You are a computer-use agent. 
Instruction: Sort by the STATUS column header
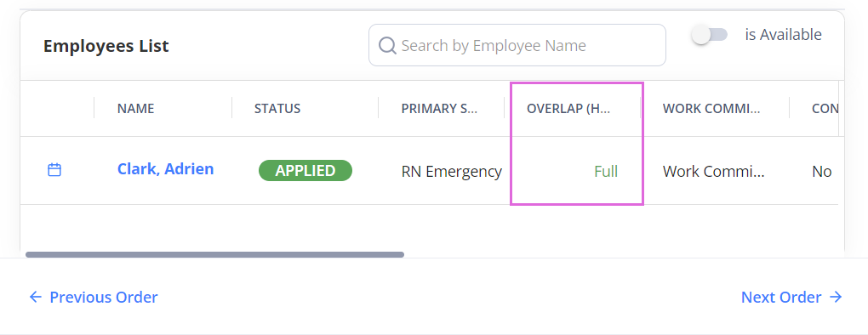pyautogui.click(x=277, y=108)
